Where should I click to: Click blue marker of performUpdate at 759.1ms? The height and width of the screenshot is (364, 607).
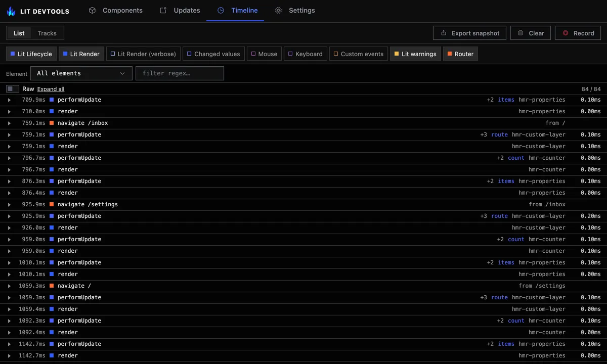(x=52, y=134)
